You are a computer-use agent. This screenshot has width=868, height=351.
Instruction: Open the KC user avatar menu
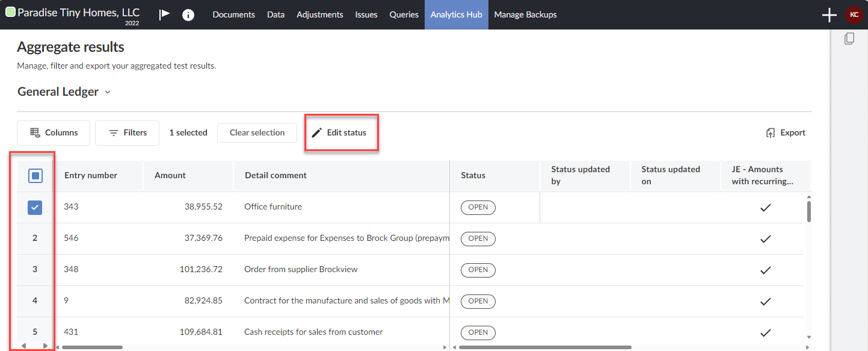(x=854, y=15)
